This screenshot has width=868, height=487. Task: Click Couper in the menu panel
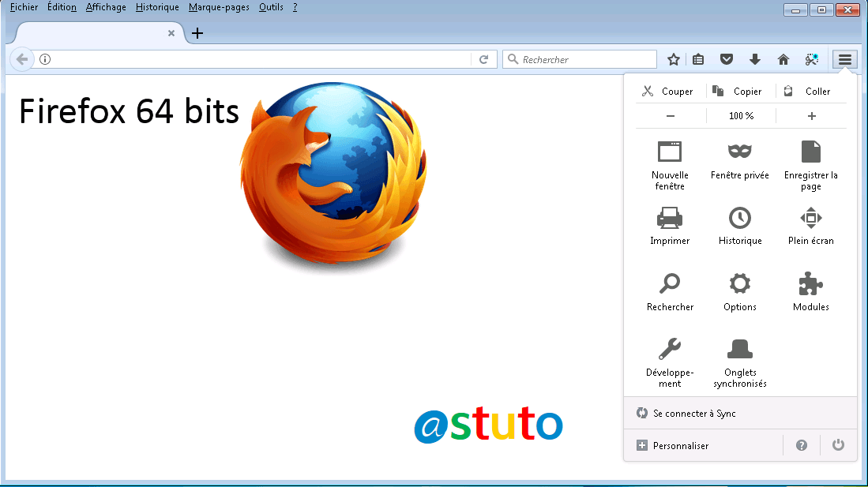point(668,92)
